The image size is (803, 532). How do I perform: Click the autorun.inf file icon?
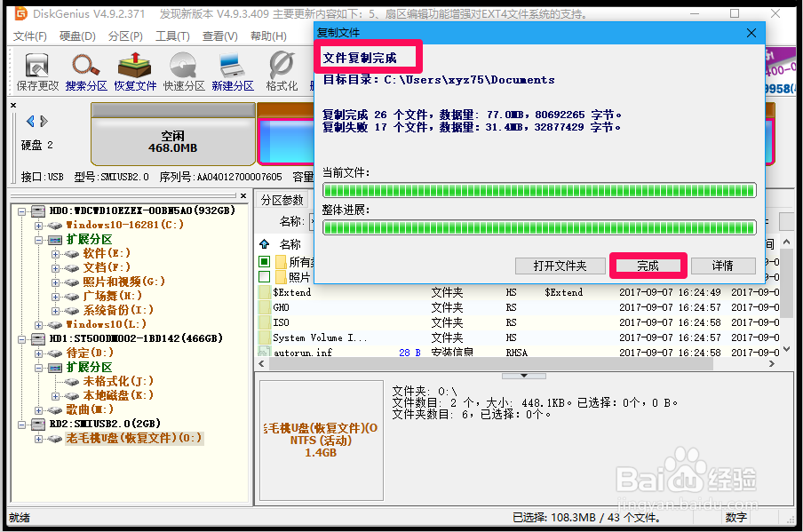coord(264,352)
